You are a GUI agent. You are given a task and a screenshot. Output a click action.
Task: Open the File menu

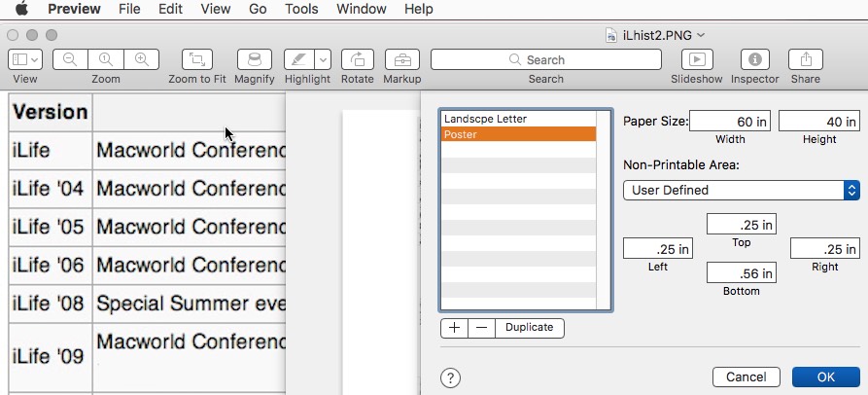tap(129, 9)
